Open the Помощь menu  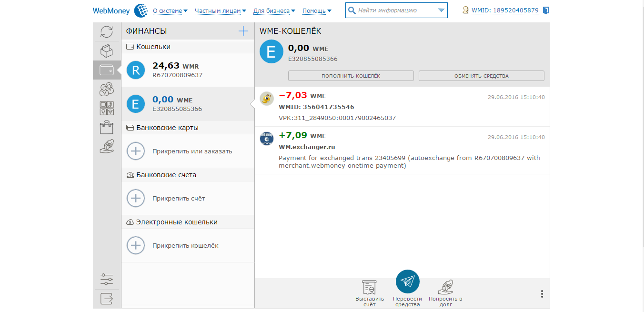pyautogui.click(x=317, y=10)
